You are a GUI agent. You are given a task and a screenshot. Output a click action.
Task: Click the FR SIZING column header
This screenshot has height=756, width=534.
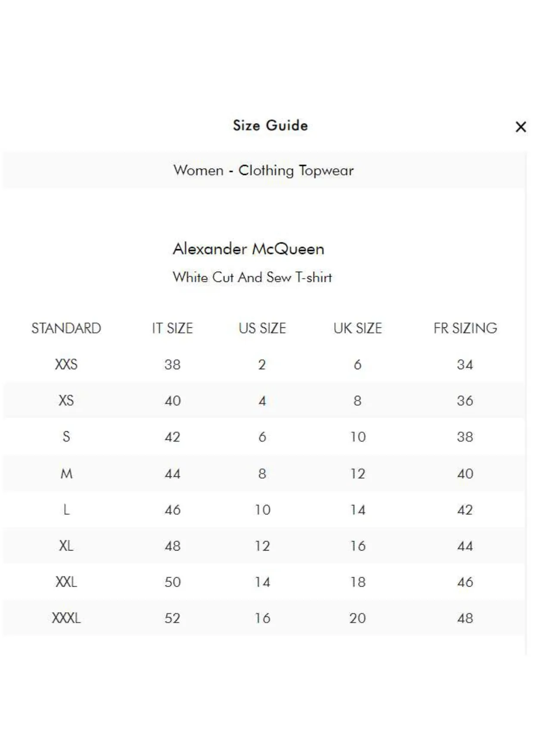pos(465,328)
